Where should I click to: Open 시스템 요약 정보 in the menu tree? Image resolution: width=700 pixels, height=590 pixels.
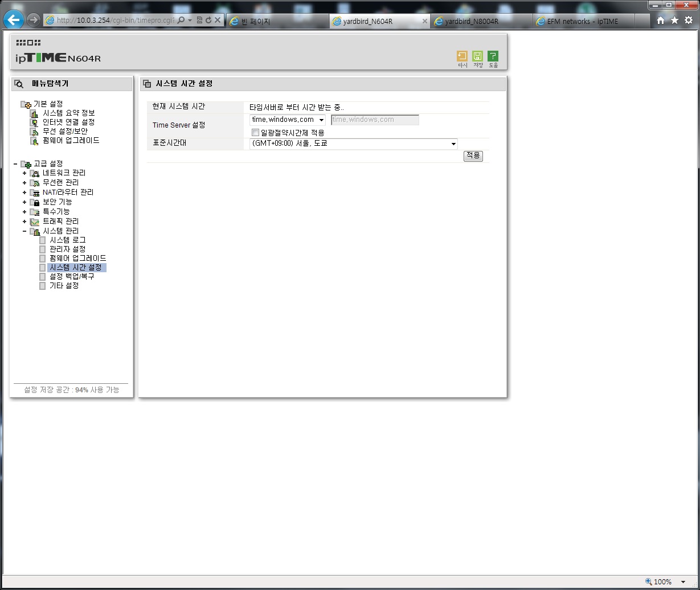click(68, 113)
